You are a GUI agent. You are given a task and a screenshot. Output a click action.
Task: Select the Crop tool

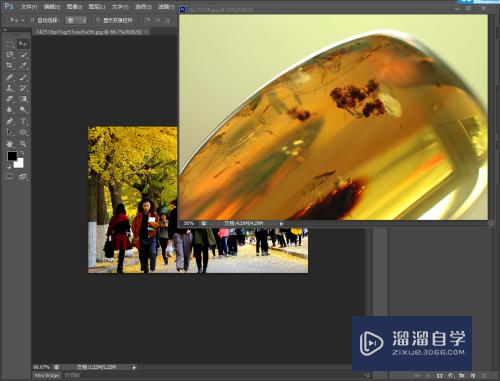point(9,65)
